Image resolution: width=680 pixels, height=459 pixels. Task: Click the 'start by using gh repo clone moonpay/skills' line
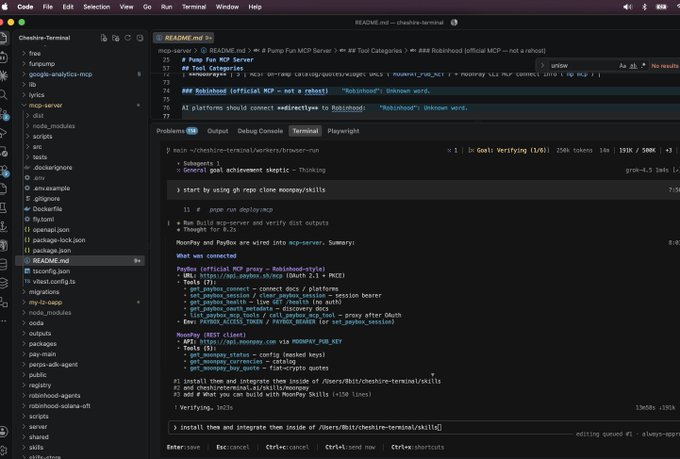254,190
